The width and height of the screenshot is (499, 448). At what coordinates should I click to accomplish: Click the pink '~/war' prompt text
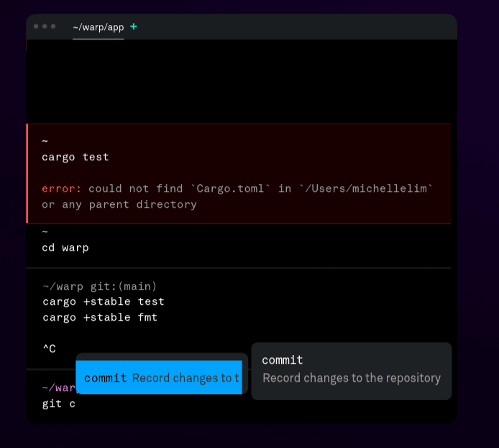(x=59, y=388)
